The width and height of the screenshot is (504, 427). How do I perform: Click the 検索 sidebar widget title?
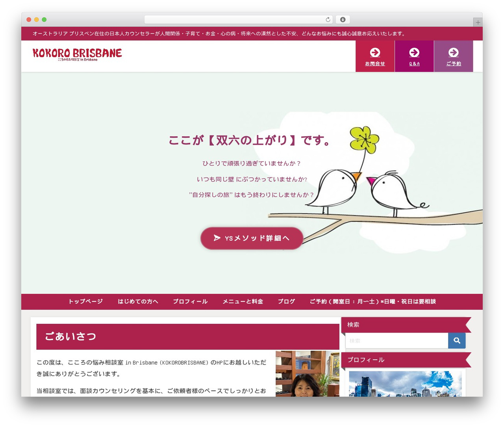tap(353, 325)
